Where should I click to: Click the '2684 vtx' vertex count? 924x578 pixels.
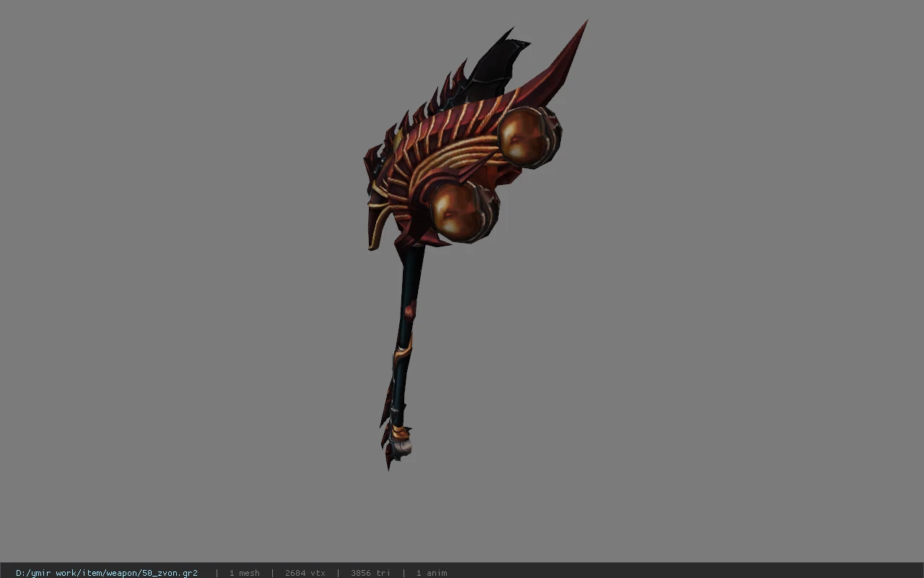(x=305, y=573)
